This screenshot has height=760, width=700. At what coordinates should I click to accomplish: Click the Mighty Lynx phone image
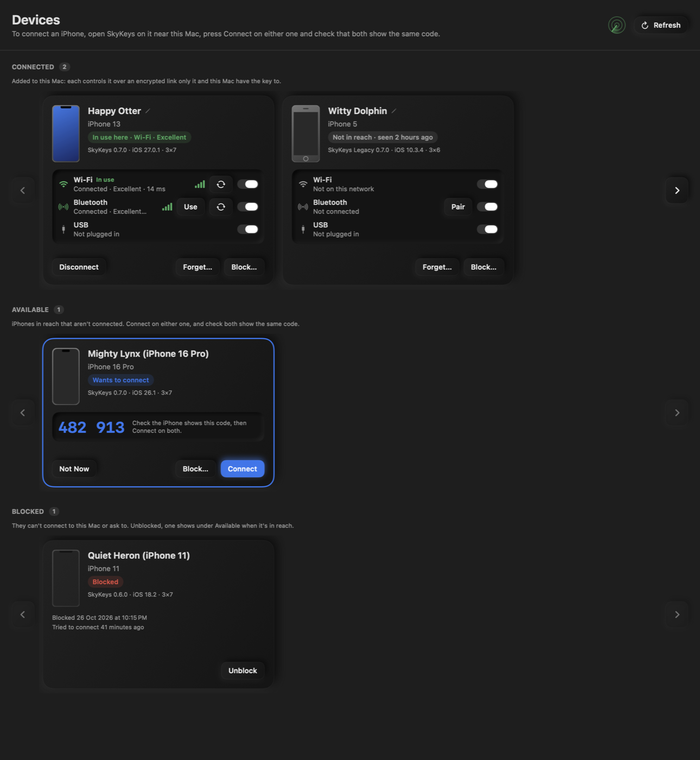[66, 376]
